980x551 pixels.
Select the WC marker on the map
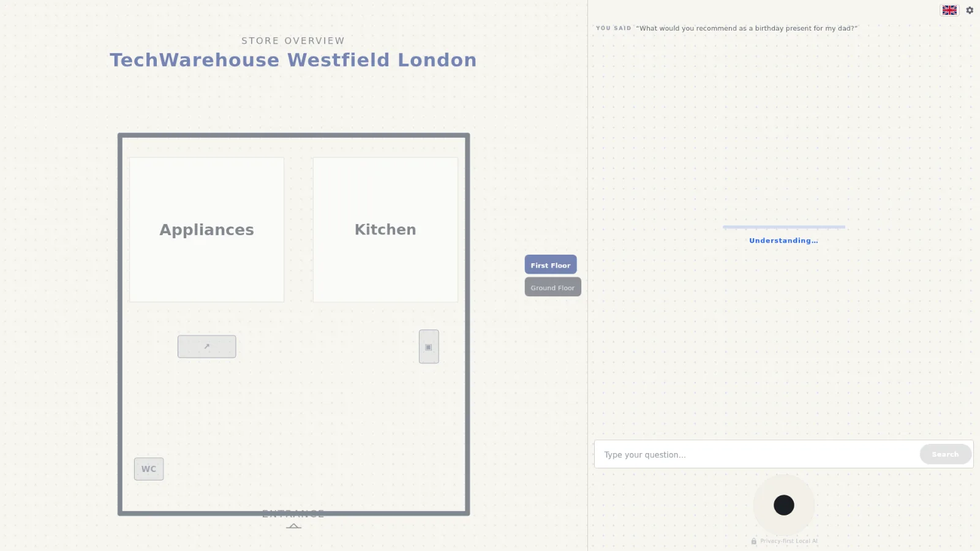point(149,469)
